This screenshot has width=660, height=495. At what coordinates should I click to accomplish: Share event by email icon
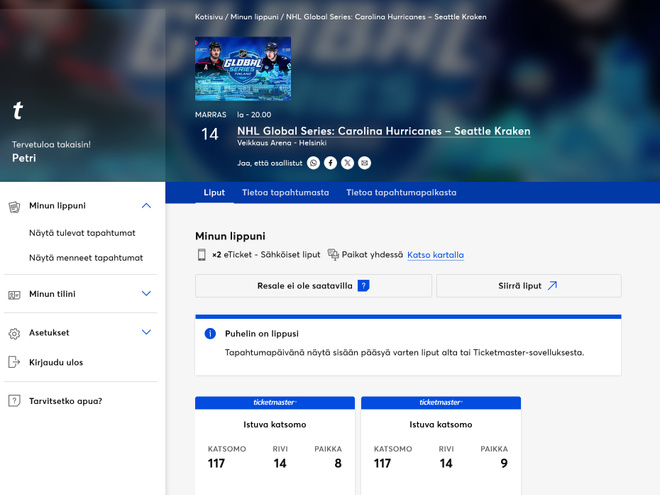365,163
